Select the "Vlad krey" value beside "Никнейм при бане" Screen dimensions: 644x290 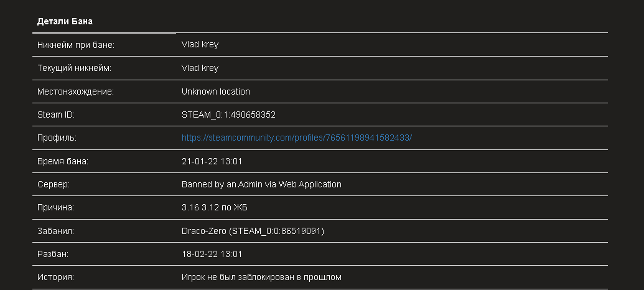[200, 45]
